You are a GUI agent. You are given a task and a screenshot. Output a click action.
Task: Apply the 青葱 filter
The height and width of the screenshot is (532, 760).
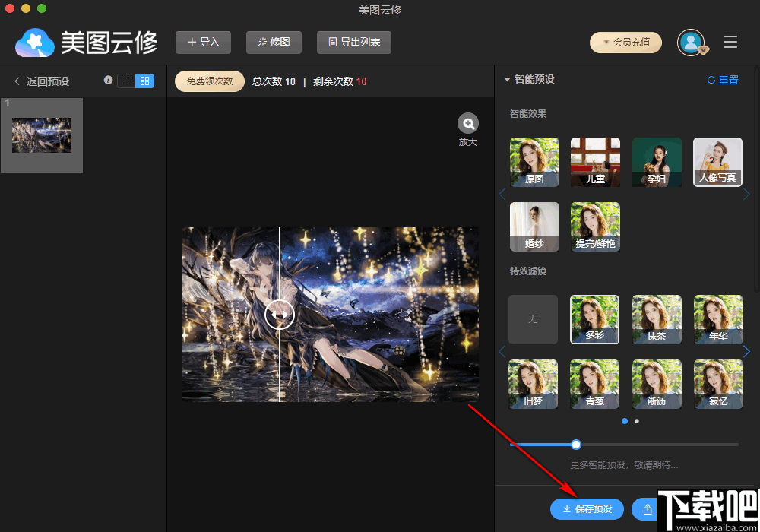coord(595,385)
